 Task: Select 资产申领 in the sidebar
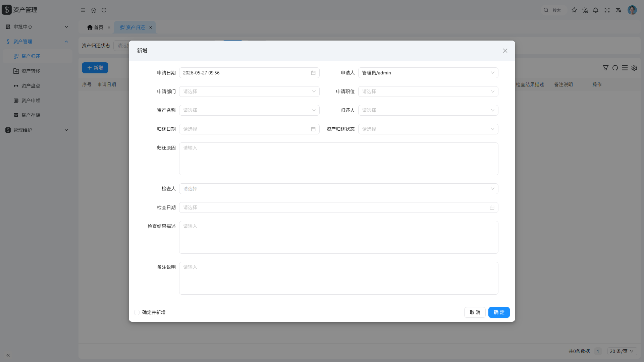[37, 101]
